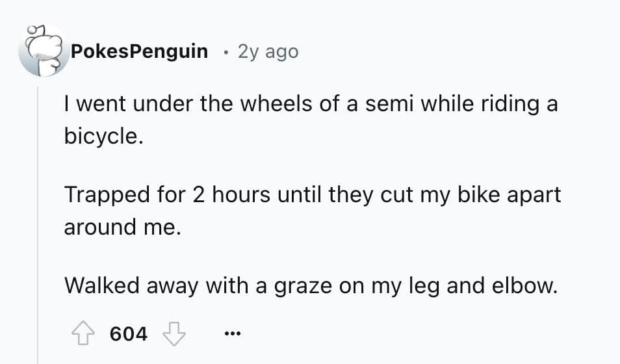Screen dimensions: 620x364
Task: Click the dot separator before the timestamp
Action: (224, 51)
